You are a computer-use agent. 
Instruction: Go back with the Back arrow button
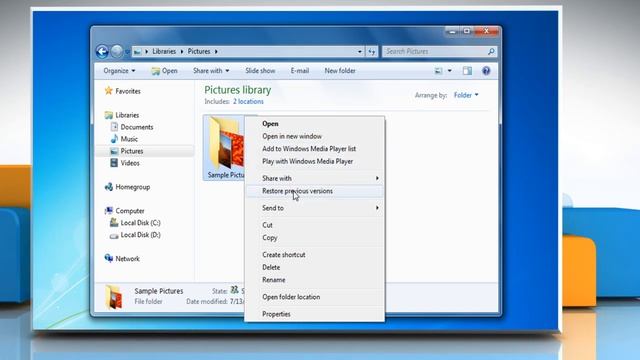point(102,51)
